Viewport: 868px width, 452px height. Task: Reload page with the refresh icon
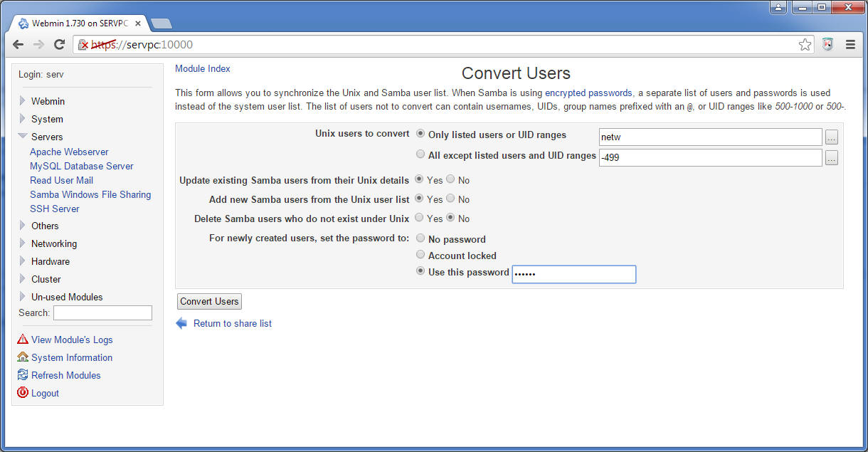point(60,44)
